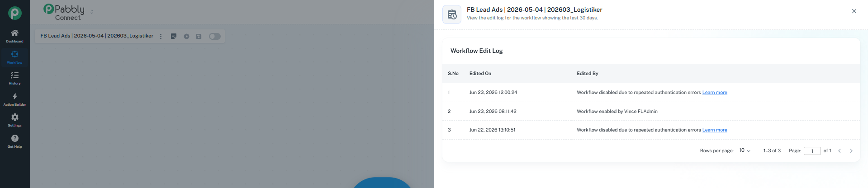Click the subtitle about the last 30 days
Viewport: 868px width, 188px height.
point(532,18)
